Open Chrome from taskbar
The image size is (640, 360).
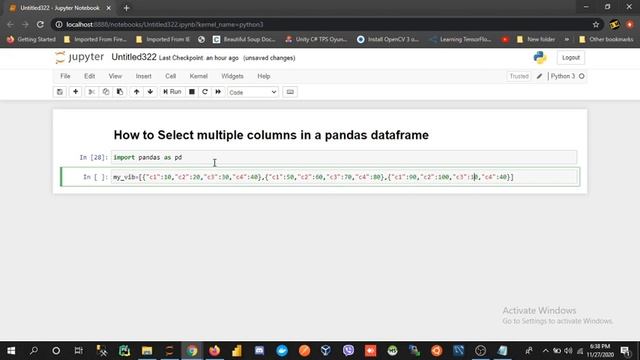click(x=192, y=351)
